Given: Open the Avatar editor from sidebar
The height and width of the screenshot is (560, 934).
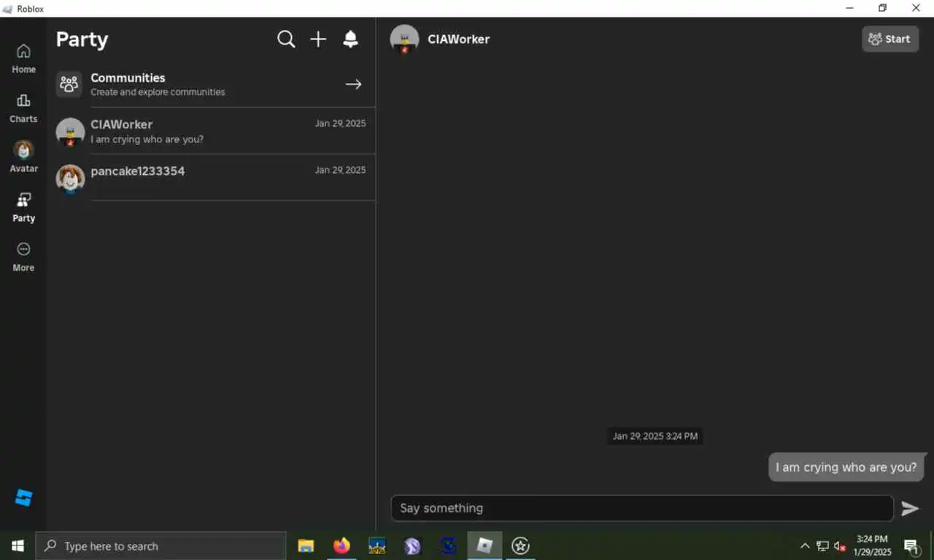Looking at the screenshot, I should coord(23,157).
